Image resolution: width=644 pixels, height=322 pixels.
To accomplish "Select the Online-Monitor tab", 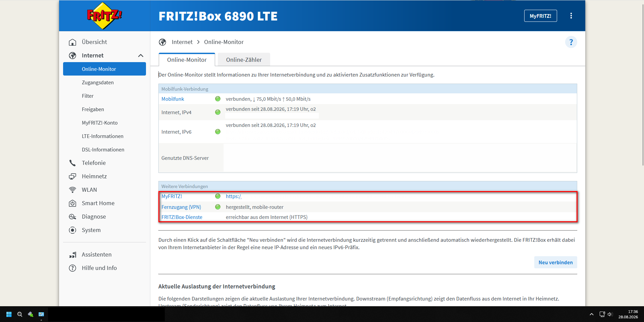I will pos(187,60).
